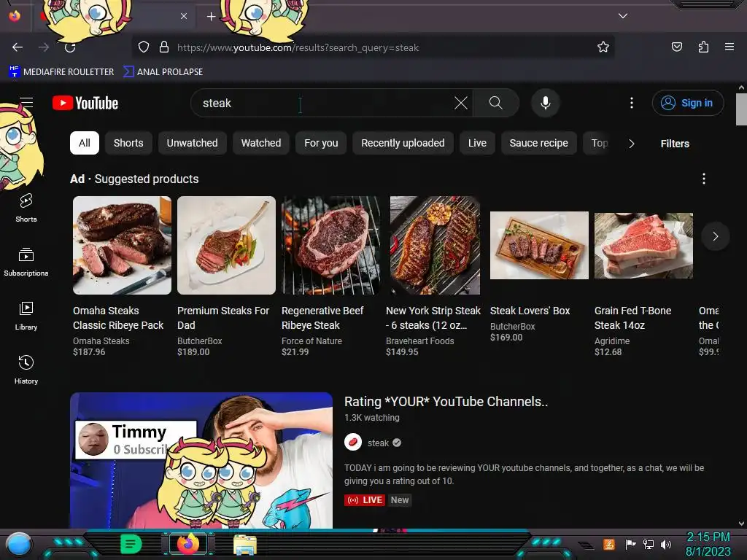This screenshot has width=747, height=560.
Task: Open Library in the sidebar
Action: point(26,316)
